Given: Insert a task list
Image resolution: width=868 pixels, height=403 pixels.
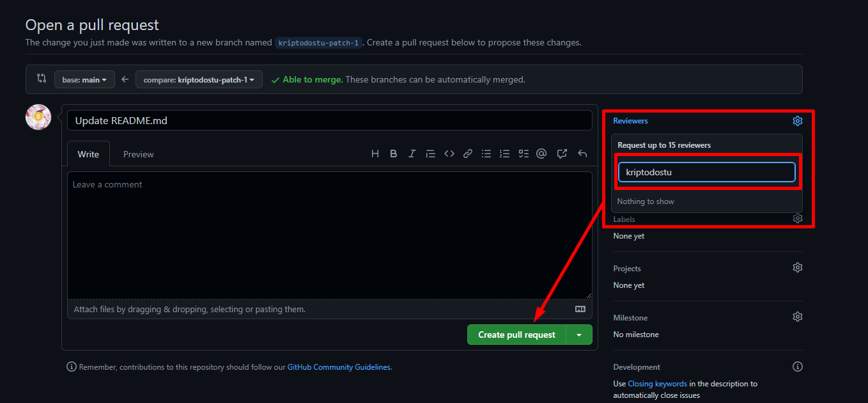Looking at the screenshot, I should tap(523, 154).
